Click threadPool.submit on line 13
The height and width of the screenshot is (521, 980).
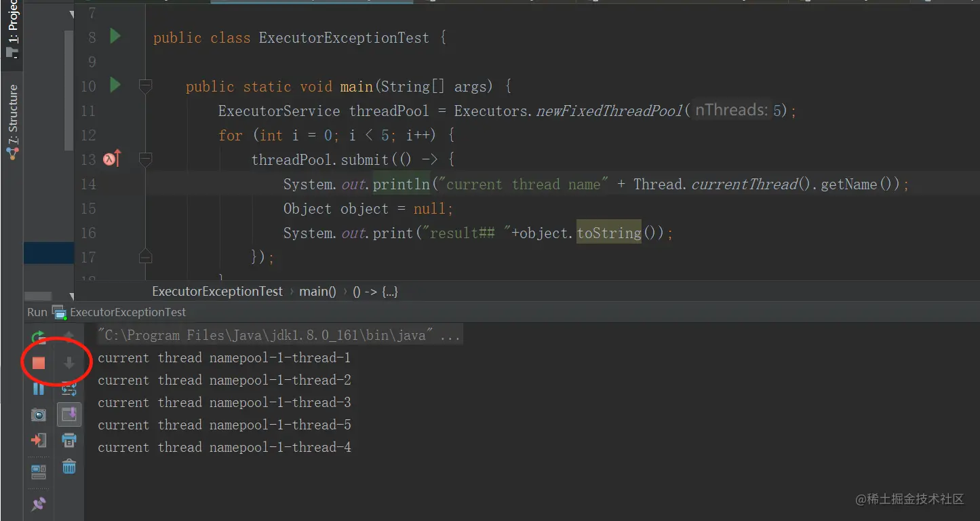[320, 159]
